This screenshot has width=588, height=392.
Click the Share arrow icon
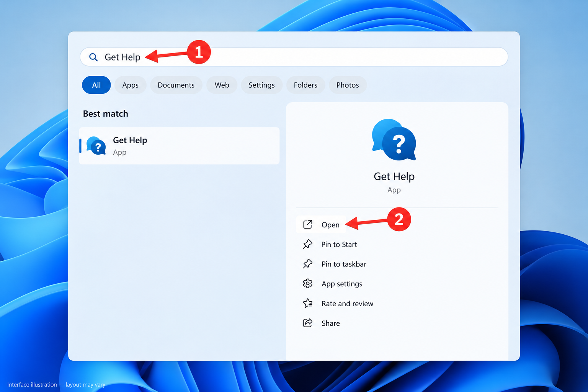tap(308, 323)
